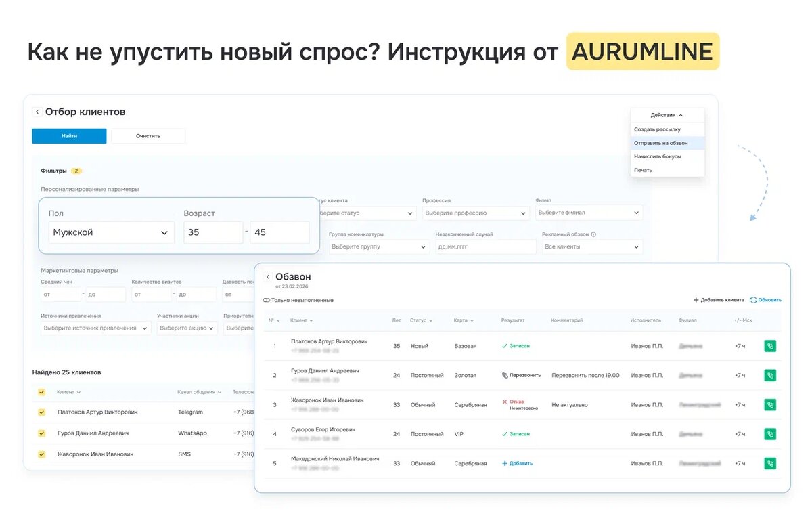Click the Очистить button
The image size is (812, 518).
(148, 136)
